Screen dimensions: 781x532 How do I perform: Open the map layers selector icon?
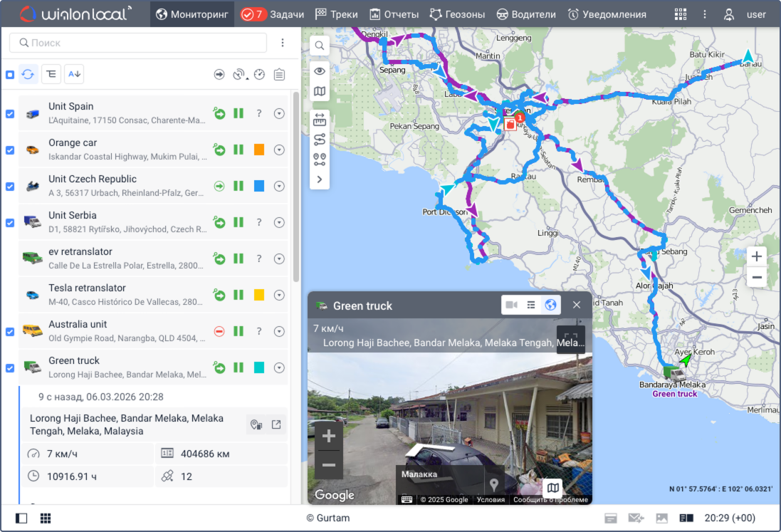(320, 91)
